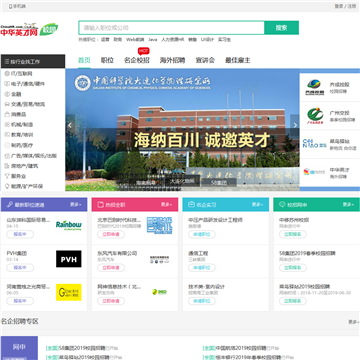Open the 名企校招 HOT tab
This screenshot has height=360, width=360.
coord(137,60)
